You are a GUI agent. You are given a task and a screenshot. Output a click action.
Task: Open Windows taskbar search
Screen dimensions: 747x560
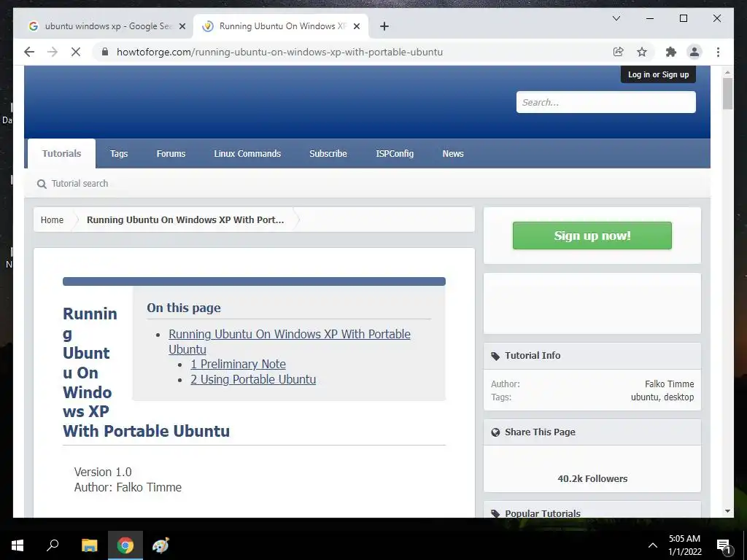pyautogui.click(x=53, y=545)
